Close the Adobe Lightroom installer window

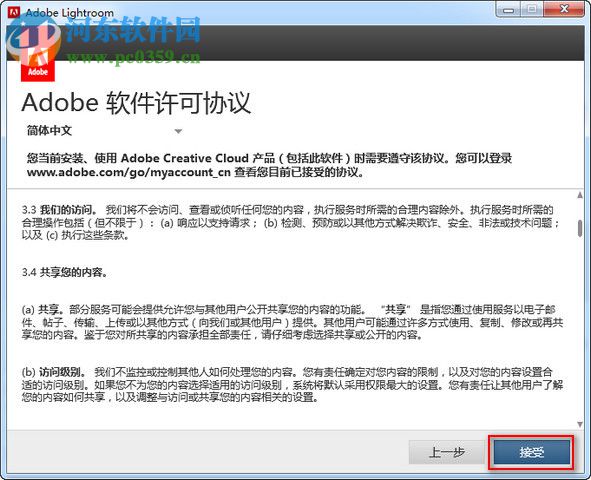pos(564,10)
